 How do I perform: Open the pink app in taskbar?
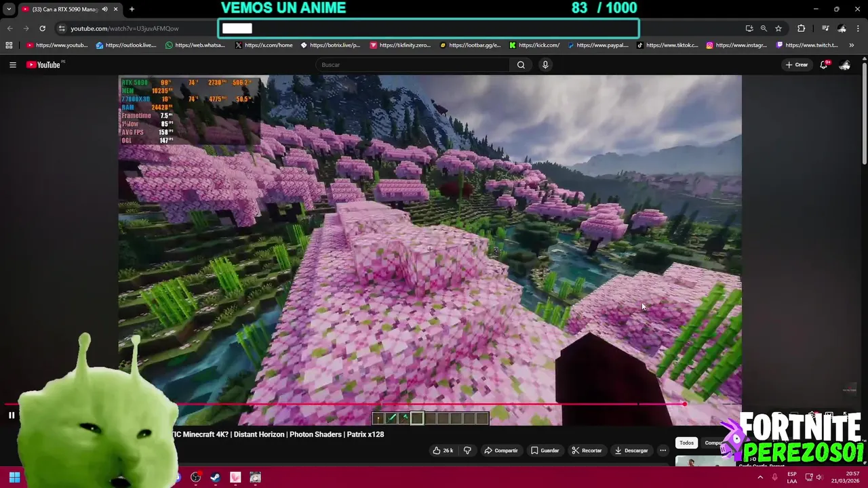(235, 477)
